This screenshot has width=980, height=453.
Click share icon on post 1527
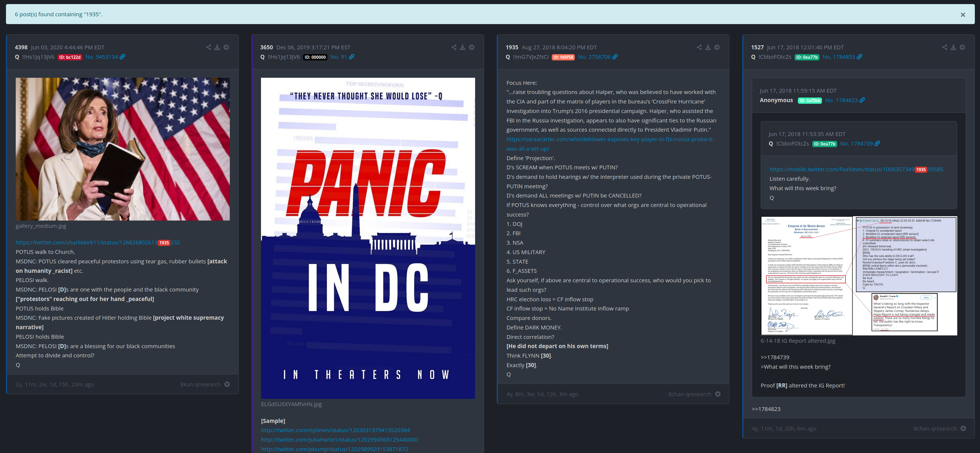(944, 47)
